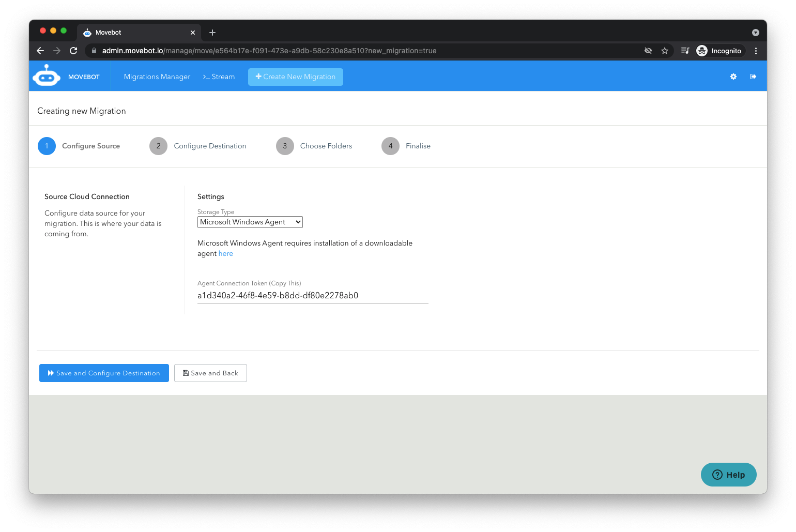
Task: Click the 'Storage Type' label
Action: [x=216, y=212]
